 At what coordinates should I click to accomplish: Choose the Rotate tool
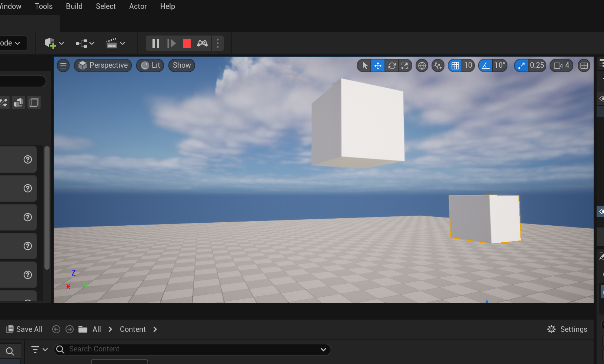click(392, 65)
